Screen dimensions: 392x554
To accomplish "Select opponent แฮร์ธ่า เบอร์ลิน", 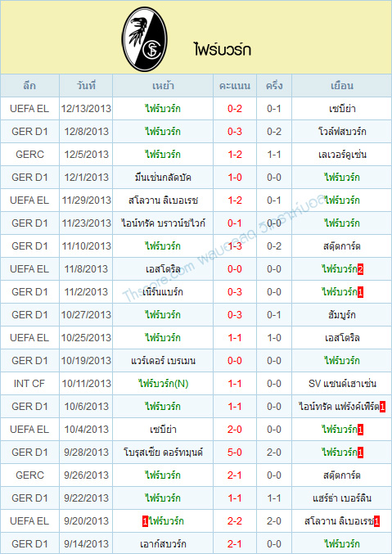I will pos(342,498).
